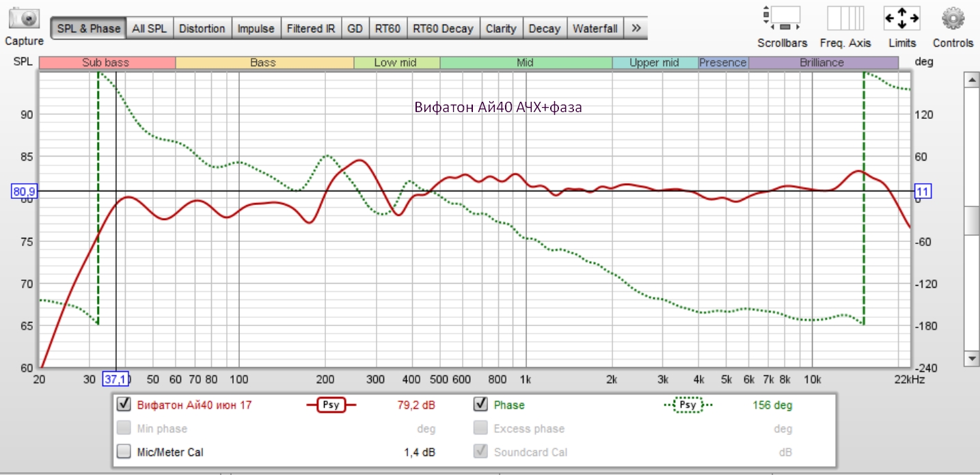
Task: Open the Controls gear icon
Action: pyautogui.click(x=953, y=18)
